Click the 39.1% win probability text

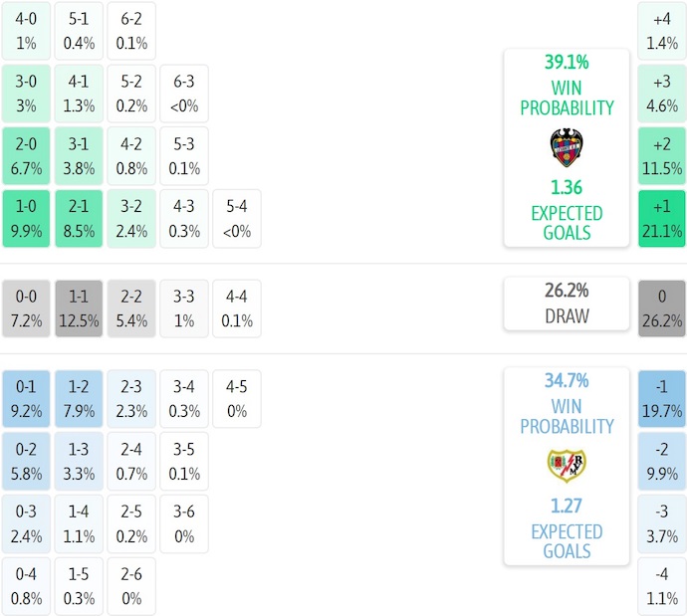click(566, 62)
